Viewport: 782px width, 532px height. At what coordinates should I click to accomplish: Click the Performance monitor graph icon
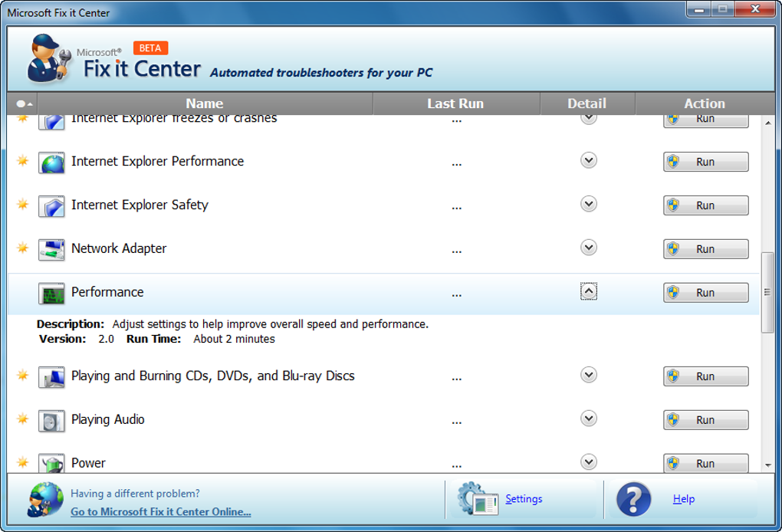tap(51, 293)
